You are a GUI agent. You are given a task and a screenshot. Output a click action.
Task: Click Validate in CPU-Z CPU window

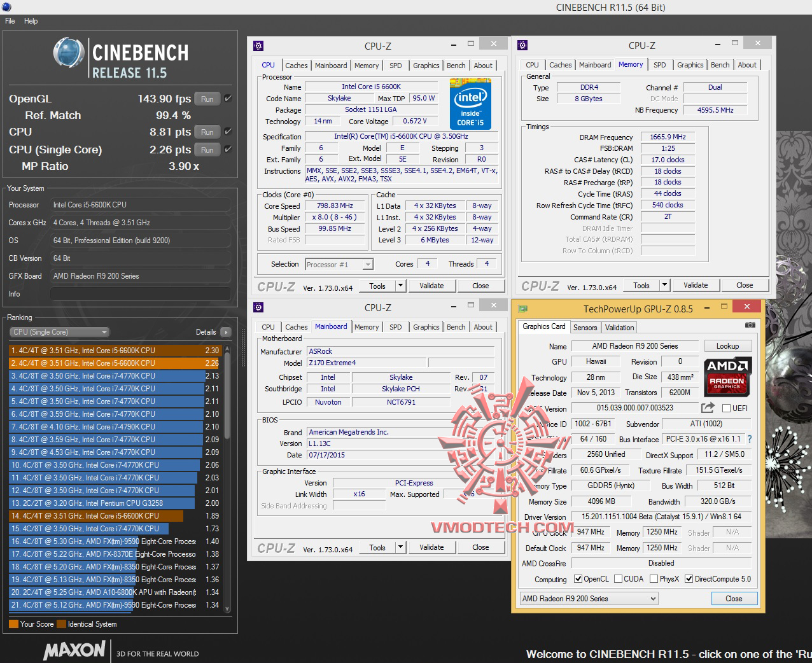tap(431, 286)
